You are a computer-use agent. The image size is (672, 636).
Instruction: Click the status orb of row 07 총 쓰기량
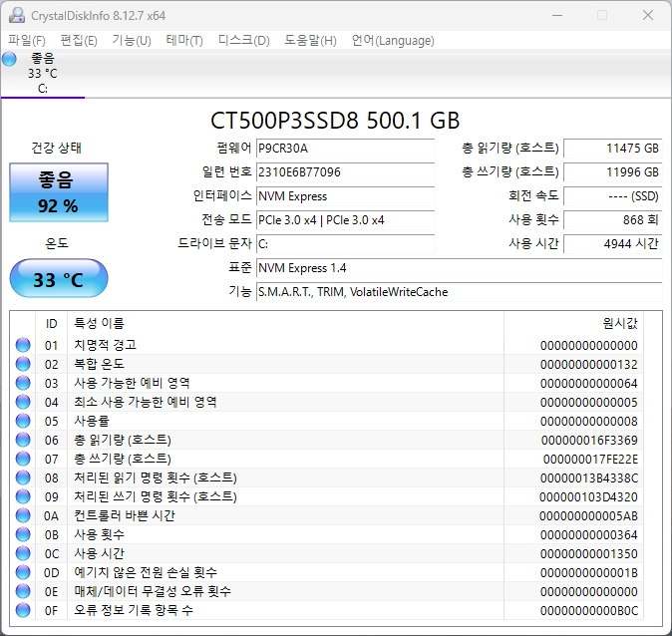(x=23, y=459)
